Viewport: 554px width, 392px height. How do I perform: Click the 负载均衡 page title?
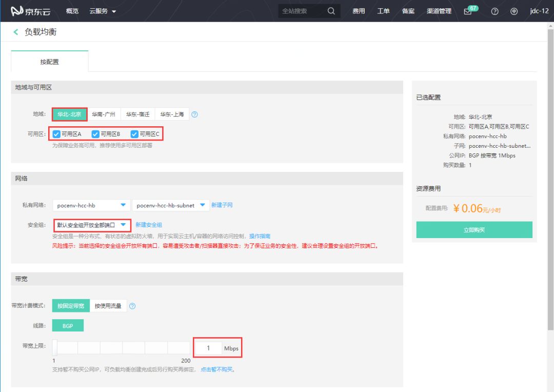pos(41,32)
